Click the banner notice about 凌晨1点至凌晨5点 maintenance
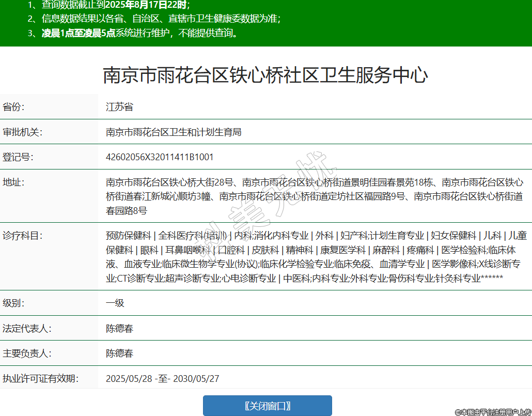 point(139,34)
